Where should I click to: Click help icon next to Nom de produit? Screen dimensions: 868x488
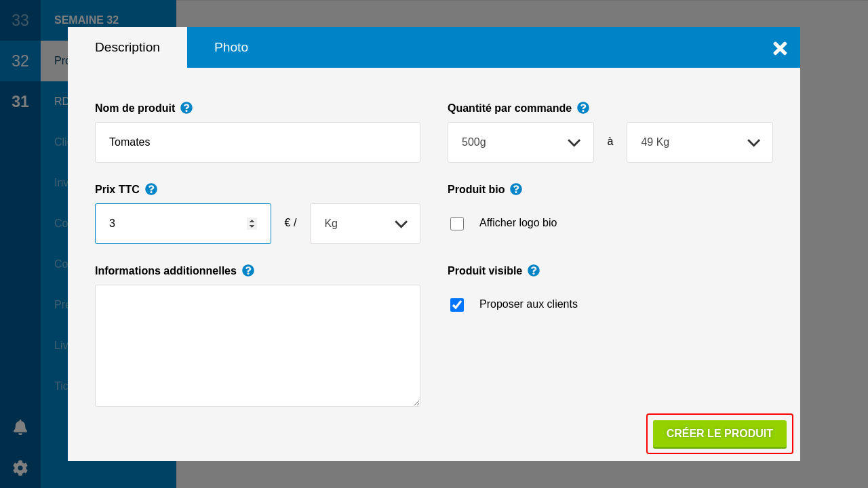click(186, 108)
